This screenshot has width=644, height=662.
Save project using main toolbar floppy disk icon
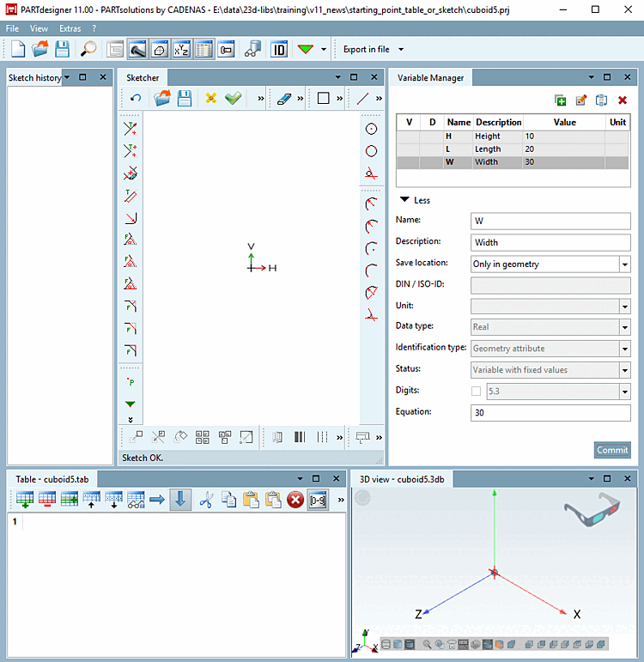62,50
